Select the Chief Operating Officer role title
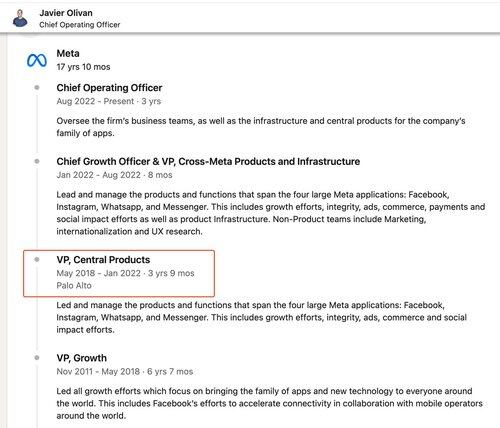The width and height of the screenshot is (500, 428). click(x=109, y=88)
